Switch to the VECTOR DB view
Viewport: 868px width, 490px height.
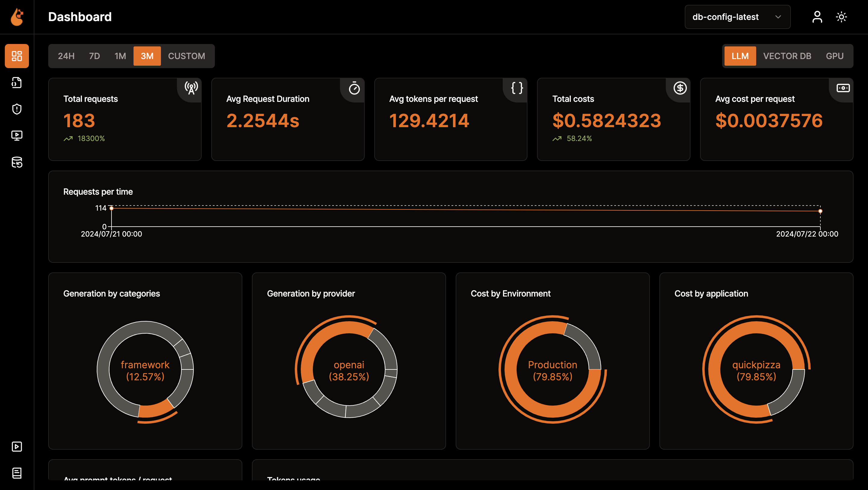(788, 56)
